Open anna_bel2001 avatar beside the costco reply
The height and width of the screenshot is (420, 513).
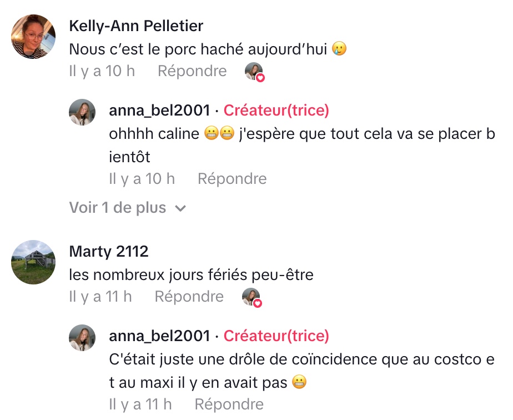[82, 338]
